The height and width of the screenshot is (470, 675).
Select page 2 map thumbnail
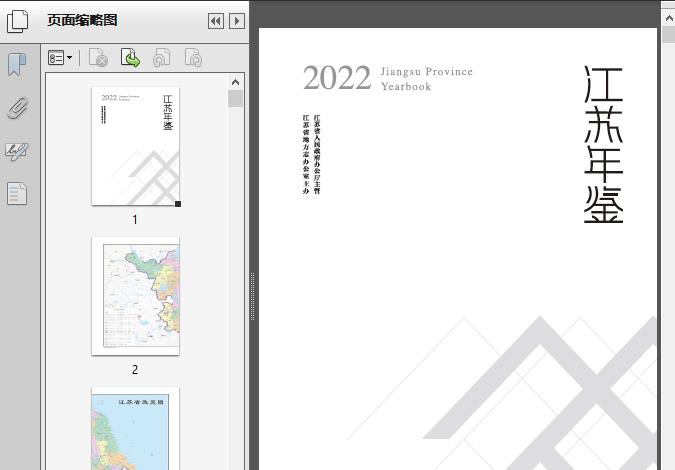[136, 296]
